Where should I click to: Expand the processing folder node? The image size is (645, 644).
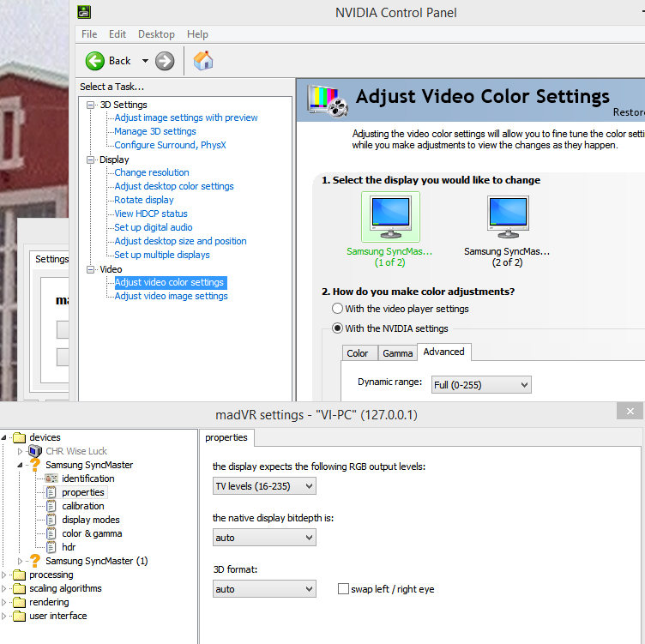[3, 575]
